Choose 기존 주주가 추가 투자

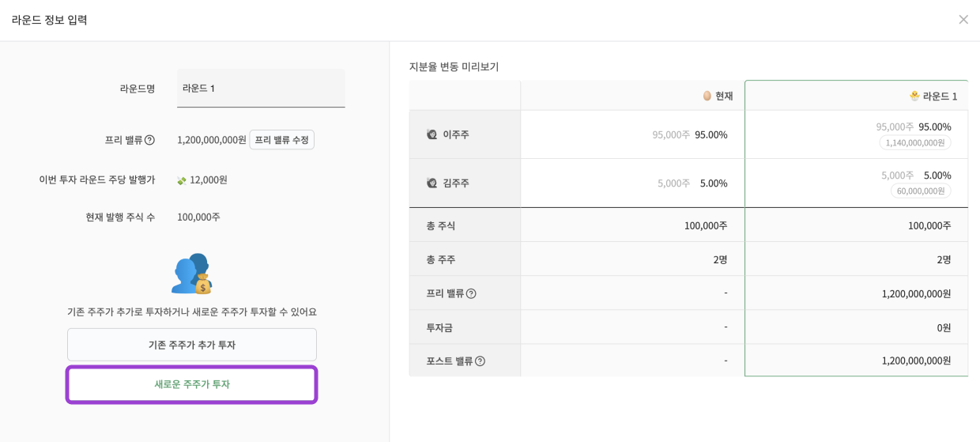(x=192, y=345)
